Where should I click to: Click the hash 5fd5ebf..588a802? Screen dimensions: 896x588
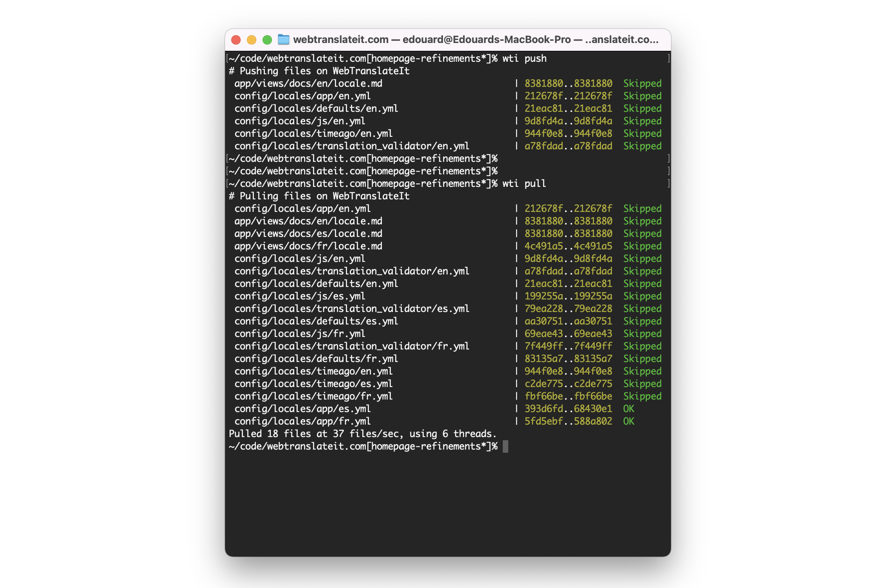click(x=568, y=421)
